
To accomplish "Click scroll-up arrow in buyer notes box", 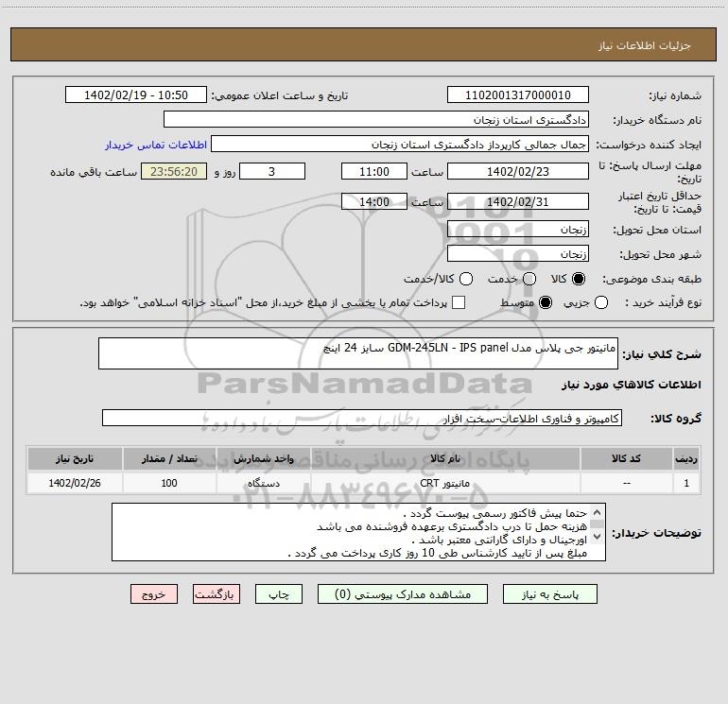I will tap(598, 513).
